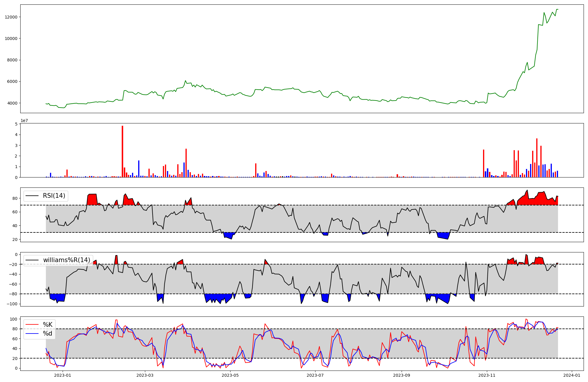Click the black RSI legend line sample

tap(32, 196)
